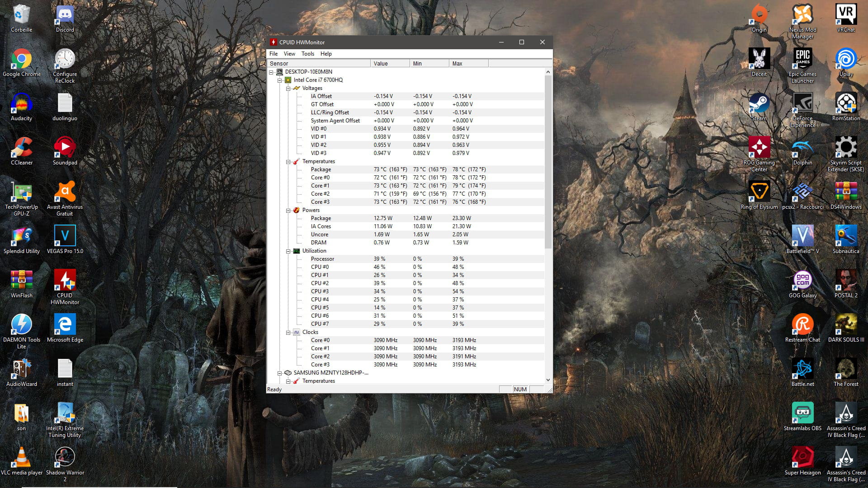This screenshot has width=868, height=488.
Task: Click the Sensor column header
Action: click(319, 63)
